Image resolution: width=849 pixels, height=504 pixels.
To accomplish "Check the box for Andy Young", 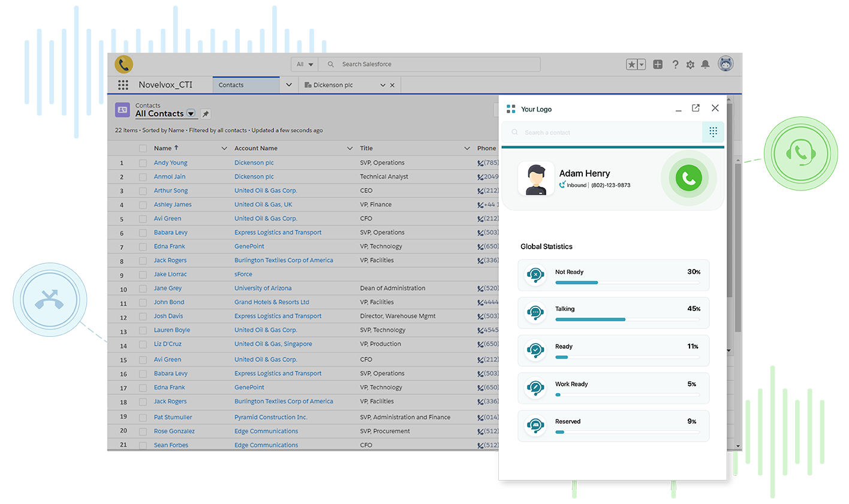I will point(143,163).
